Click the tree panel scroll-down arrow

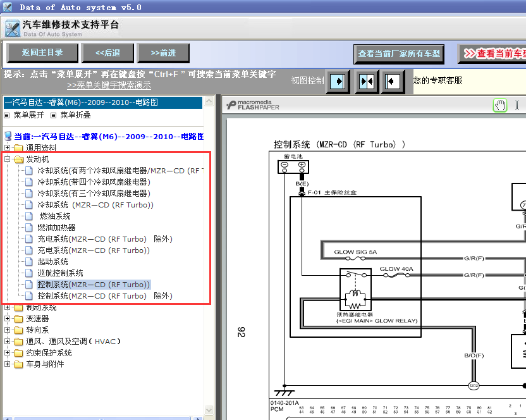point(209,411)
